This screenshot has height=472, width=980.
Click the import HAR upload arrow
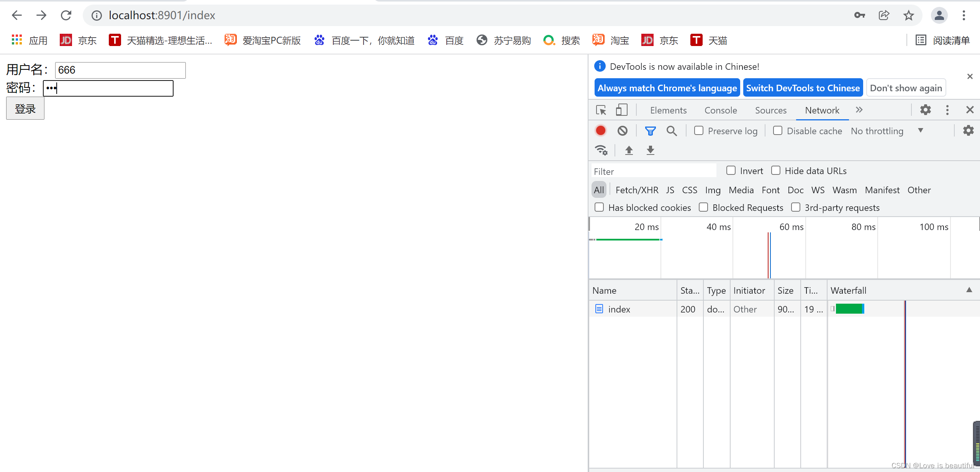(629, 150)
